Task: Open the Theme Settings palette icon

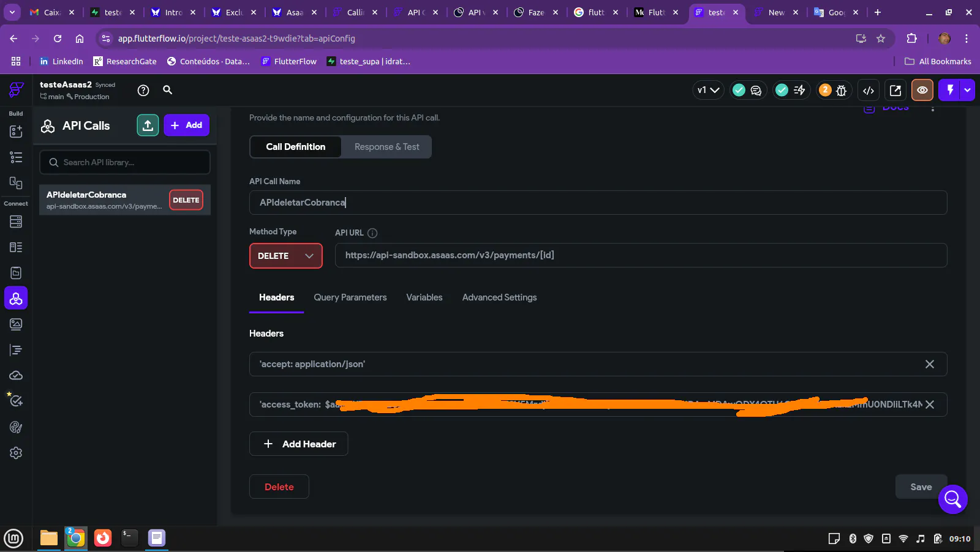Action: click(x=16, y=427)
